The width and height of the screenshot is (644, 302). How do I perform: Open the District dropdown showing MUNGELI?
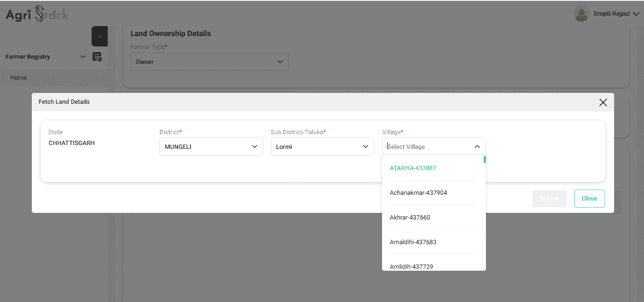point(211,147)
